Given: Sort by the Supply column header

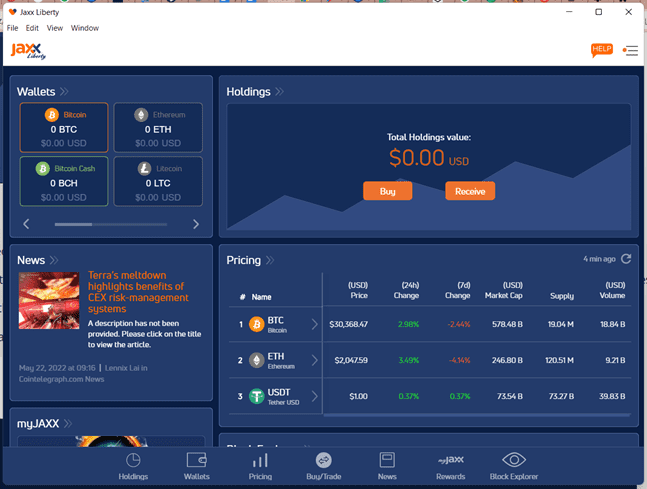Looking at the screenshot, I should click(562, 296).
